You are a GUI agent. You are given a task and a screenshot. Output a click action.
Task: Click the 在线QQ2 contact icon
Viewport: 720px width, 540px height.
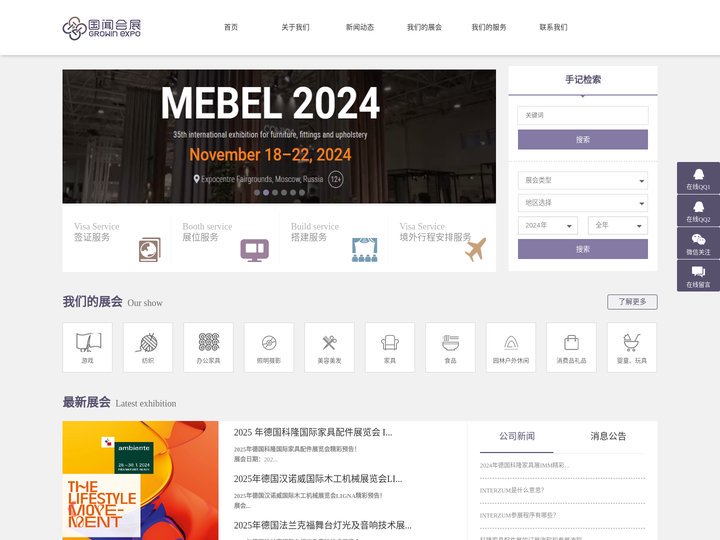698,211
